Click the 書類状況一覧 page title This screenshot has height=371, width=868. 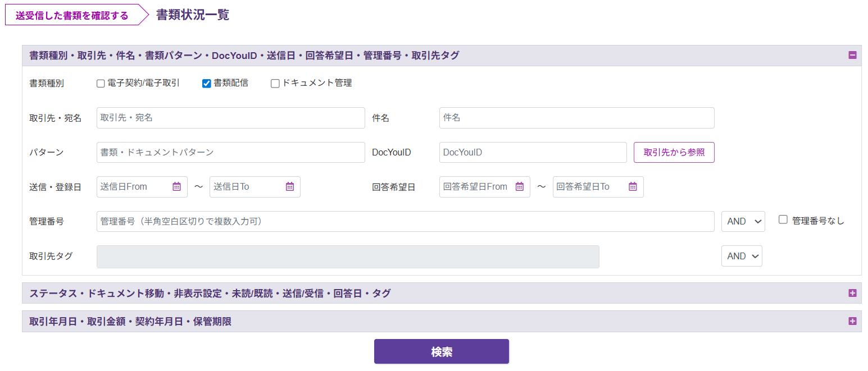pyautogui.click(x=193, y=15)
